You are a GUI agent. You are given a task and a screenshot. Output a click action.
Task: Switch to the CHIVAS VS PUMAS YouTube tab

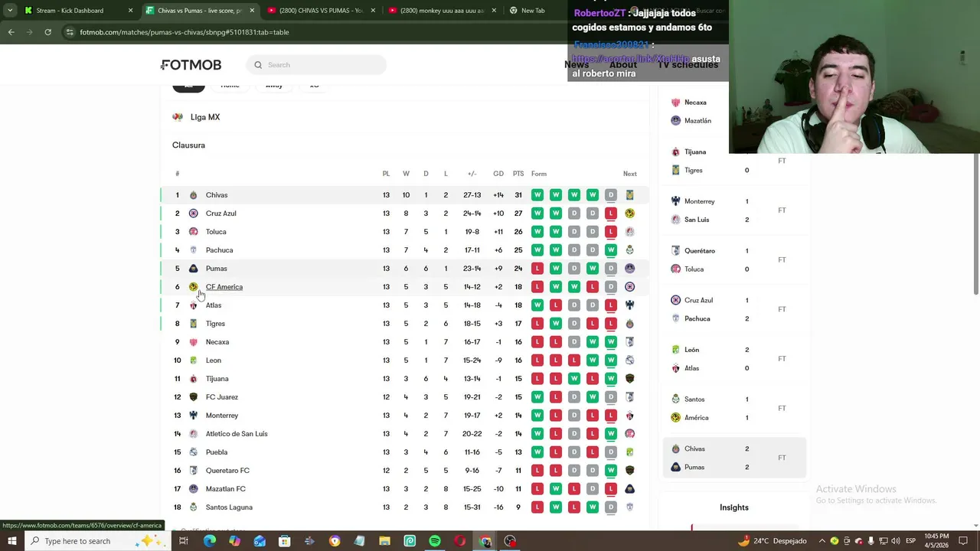321,11
